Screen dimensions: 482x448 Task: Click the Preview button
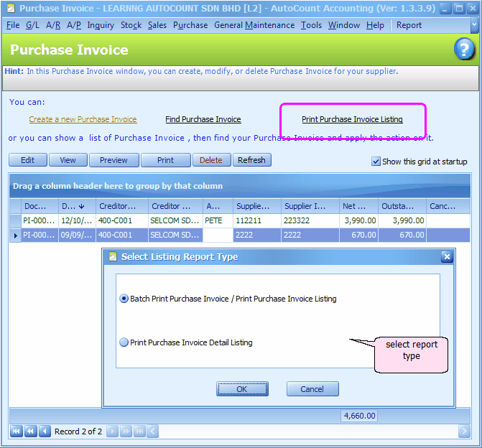114,160
